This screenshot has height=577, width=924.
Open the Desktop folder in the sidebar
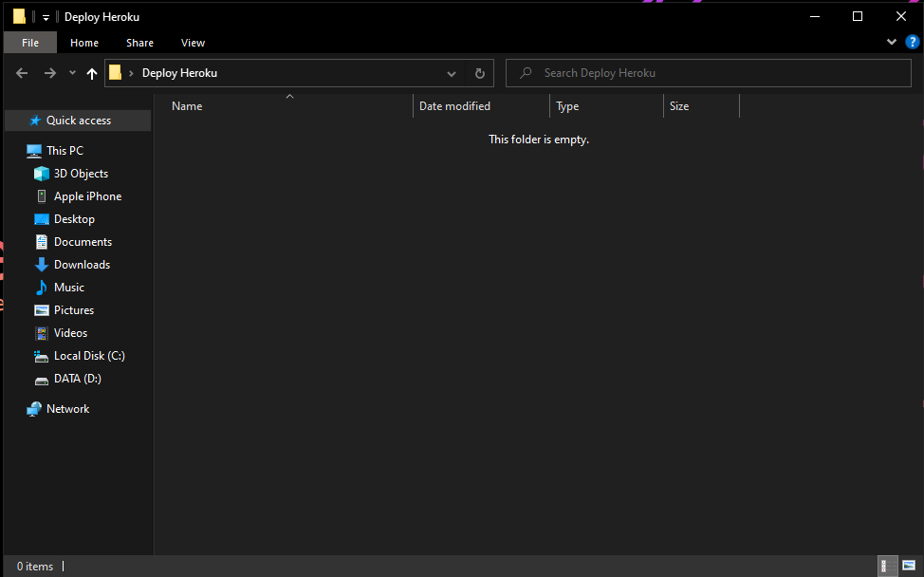click(x=74, y=218)
